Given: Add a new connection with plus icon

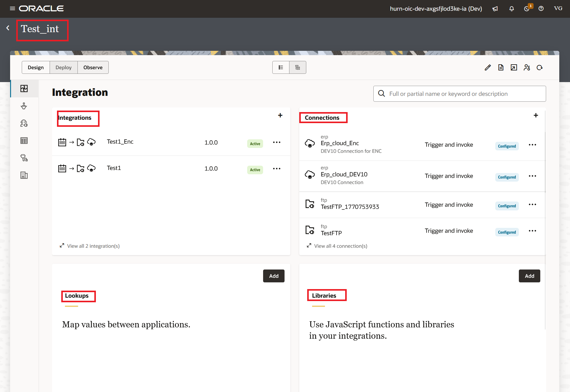Looking at the screenshot, I should point(536,115).
